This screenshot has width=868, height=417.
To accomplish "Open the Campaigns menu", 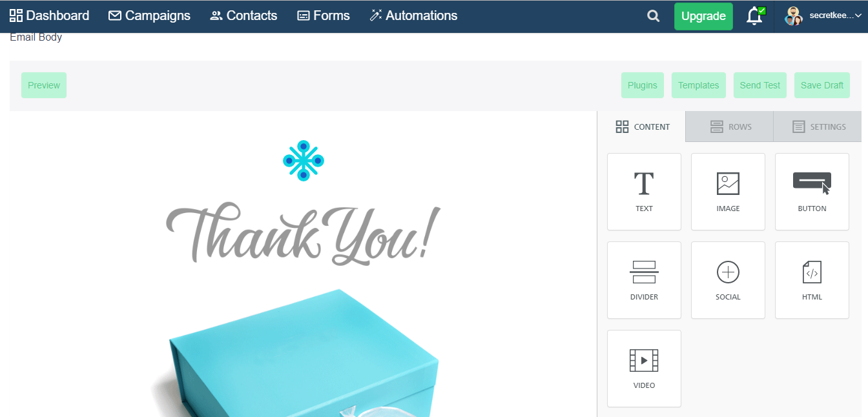I will coord(149,15).
